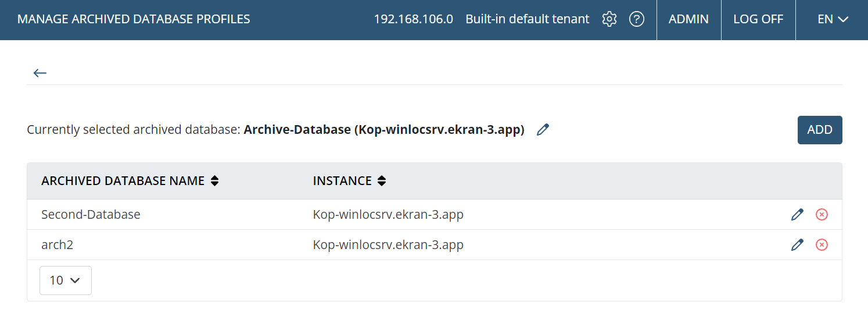Open the ADMIN menu item
868x309 pixels.
688,19
